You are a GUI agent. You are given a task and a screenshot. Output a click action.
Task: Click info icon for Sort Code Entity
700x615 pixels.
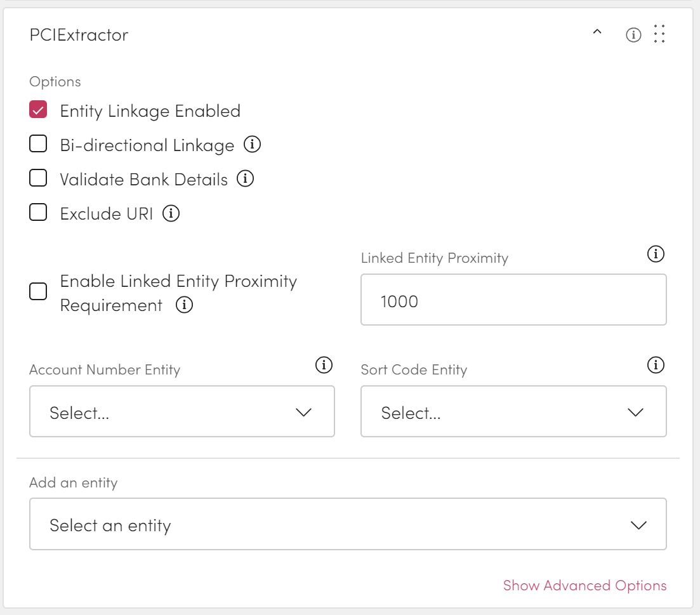point(655,366)
